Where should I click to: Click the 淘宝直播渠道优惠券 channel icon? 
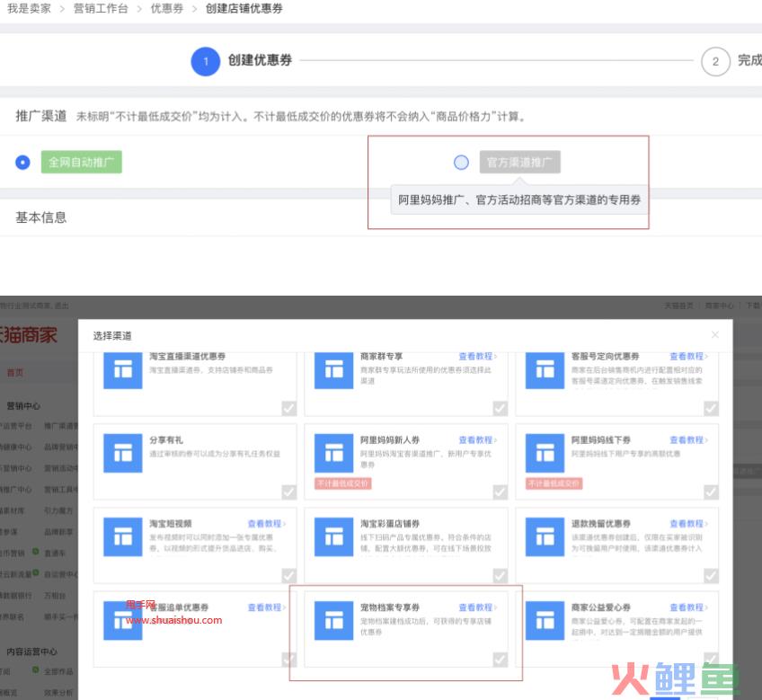pyautogui.click(x=123, y=370)
